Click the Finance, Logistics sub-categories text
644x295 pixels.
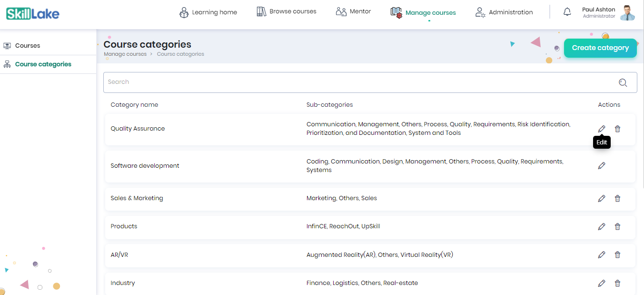tap(362, 283)
